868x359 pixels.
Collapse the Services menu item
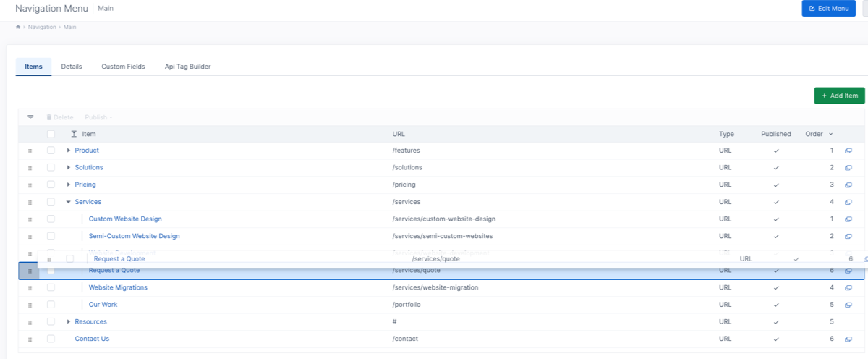[x=69, y=202]
